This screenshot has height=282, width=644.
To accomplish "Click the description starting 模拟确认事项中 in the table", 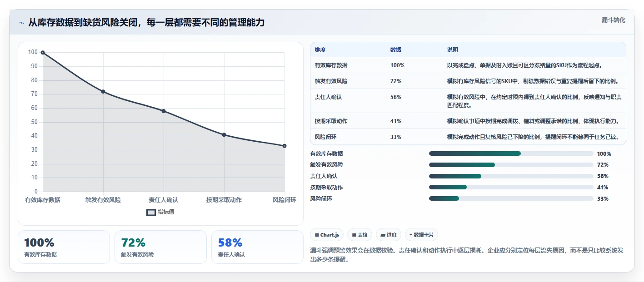I will [x=533, y=121].
